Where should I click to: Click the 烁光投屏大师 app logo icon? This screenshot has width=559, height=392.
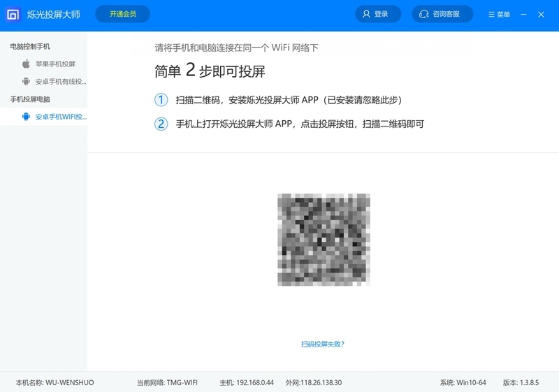(13, 15)
